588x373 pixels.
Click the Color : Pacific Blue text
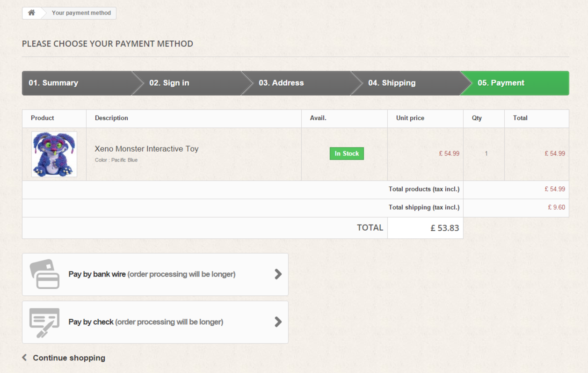click(x=116, y=160)
